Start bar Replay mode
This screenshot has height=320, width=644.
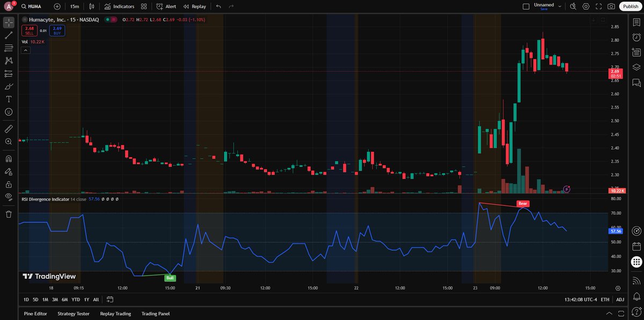(194, 6)
